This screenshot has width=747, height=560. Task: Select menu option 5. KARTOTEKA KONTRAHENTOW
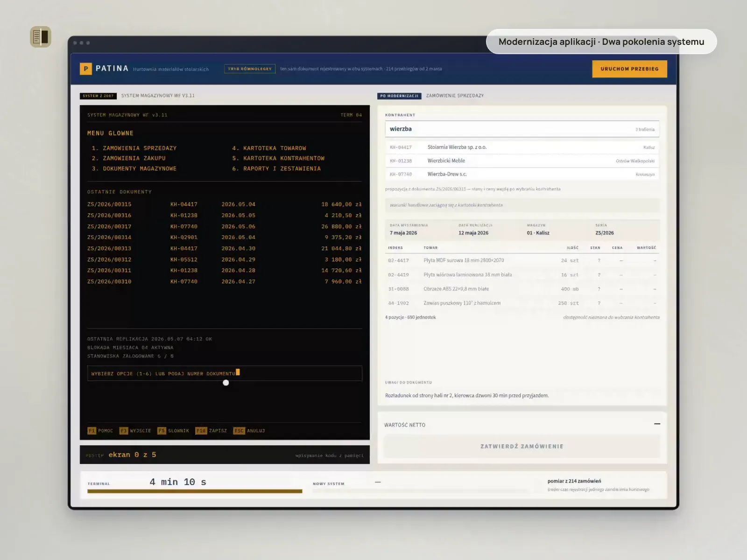pyautogui.click(x=278, y=159)
